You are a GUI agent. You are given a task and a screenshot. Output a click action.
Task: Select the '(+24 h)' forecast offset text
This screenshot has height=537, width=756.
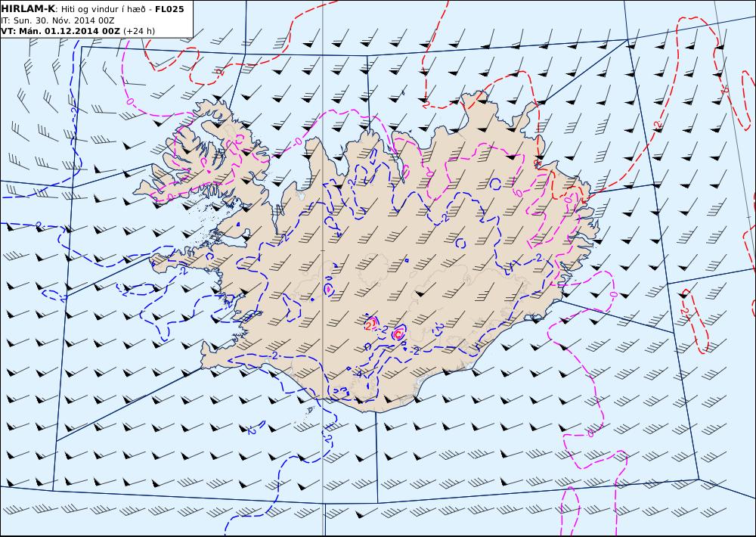coord(139,31)
